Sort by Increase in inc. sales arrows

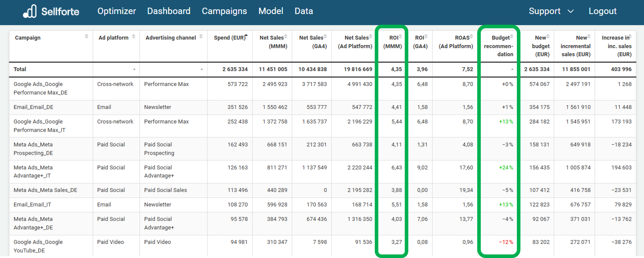[630, 36]
